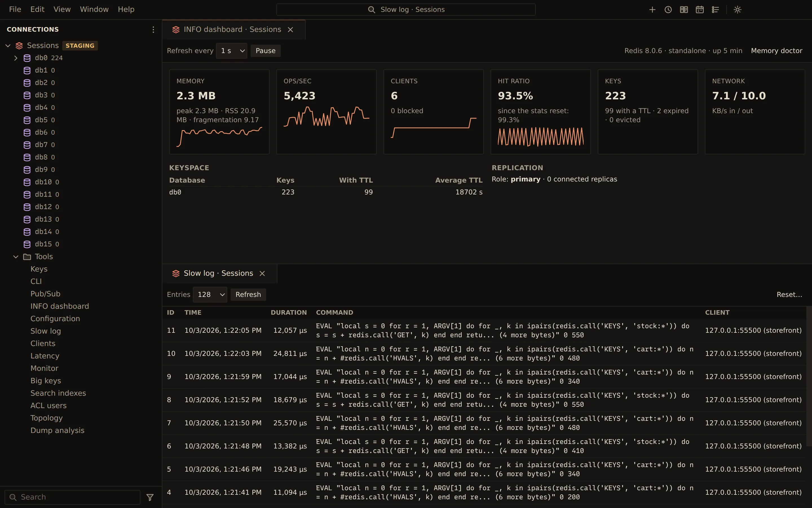The image size is (812, 508).
Task: Click the bulleted list icon in the toolbar
Action: [715, 9]
